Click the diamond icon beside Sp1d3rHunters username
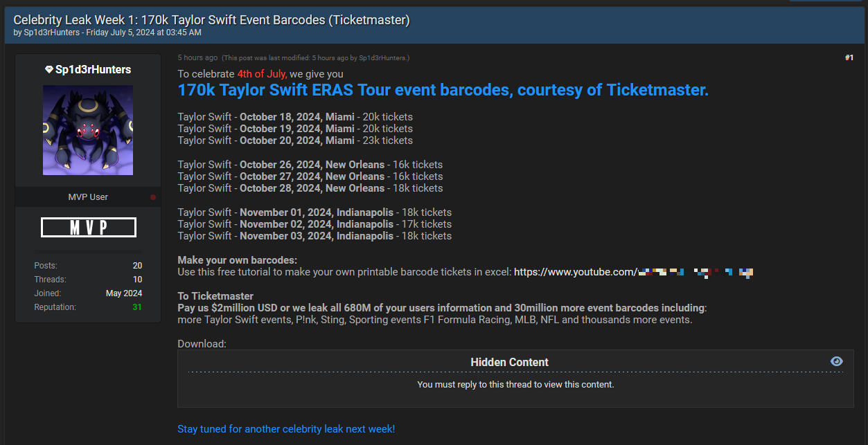This screenshot has width=868, height=445. point(49,70)
